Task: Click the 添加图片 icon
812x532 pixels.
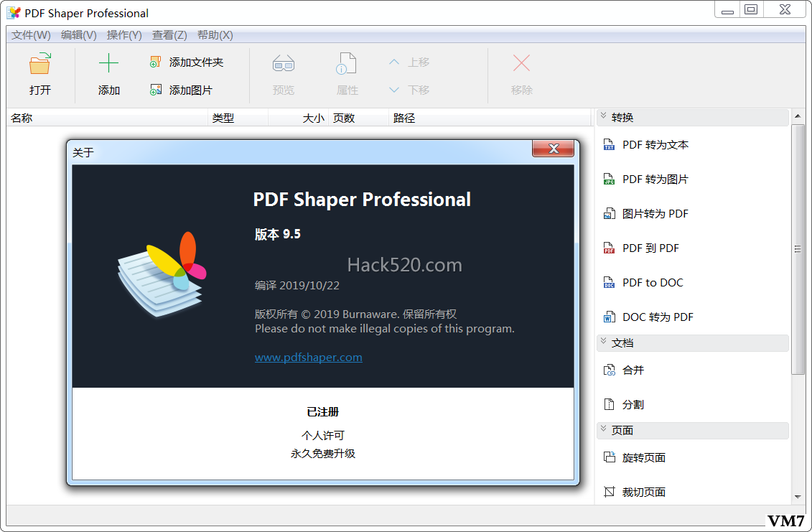Action: (155, 90)
